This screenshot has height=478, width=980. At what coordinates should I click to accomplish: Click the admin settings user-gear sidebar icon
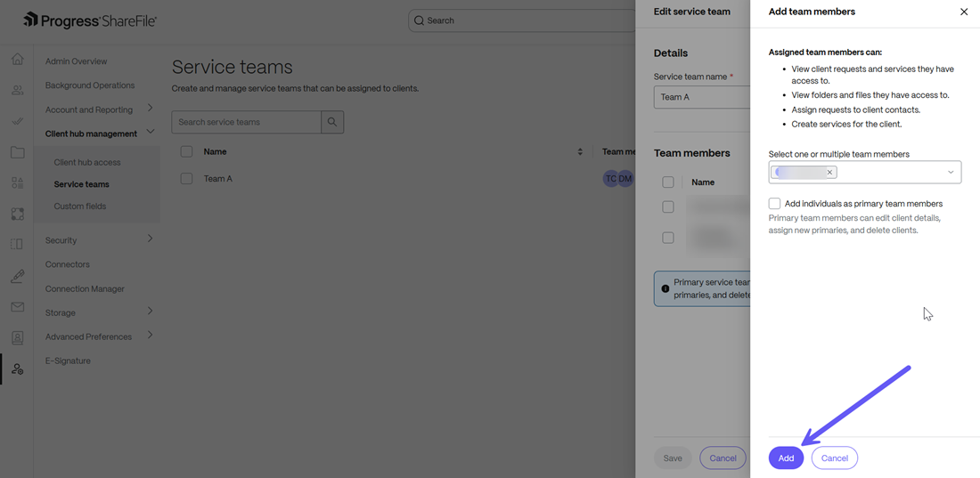pyautogui.click(x=17, y=369)
